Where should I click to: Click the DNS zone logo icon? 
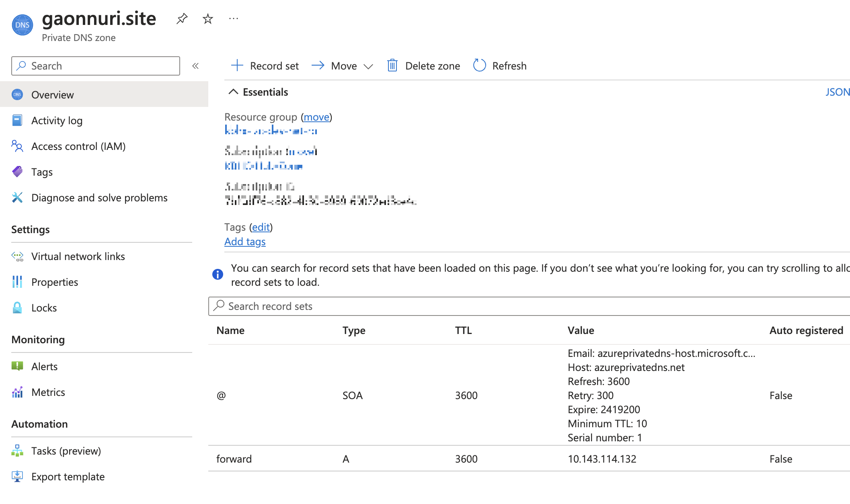point(22,25)
